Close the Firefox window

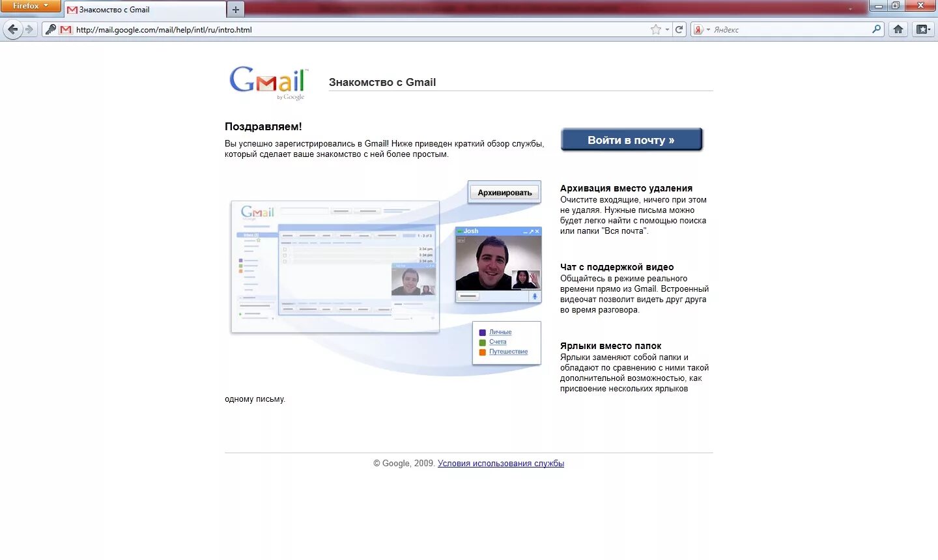pyautogui.click(x=921, y=6)
